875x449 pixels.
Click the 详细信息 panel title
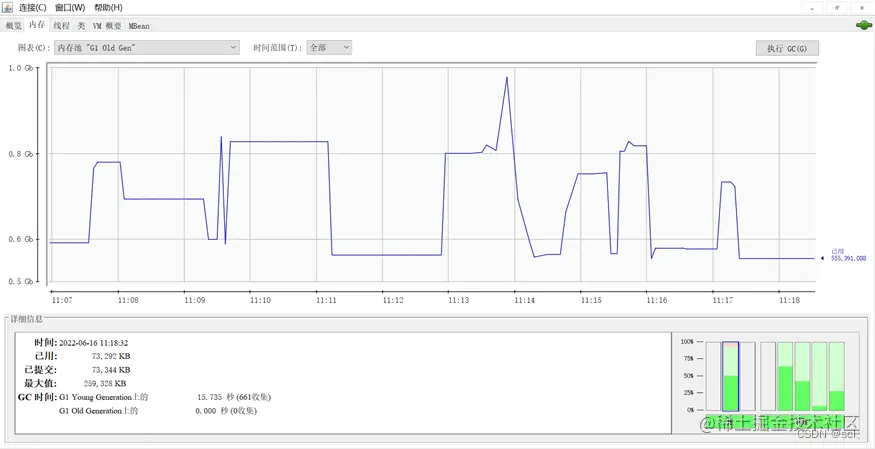coord(26,319)
